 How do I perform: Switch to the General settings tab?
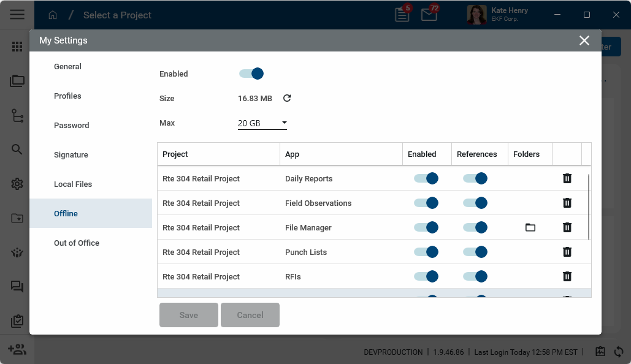pyautogui.click(x=67, y=66)
